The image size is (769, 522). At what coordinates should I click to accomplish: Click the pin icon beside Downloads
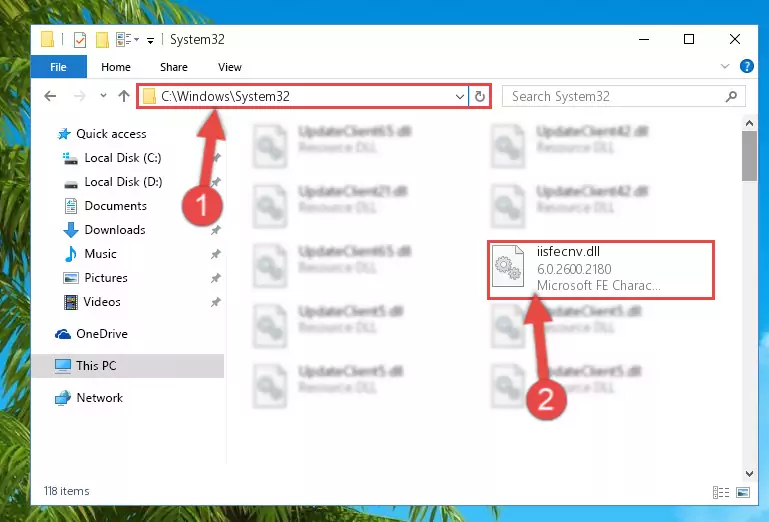pyautogui.click(x=215, y=230)
